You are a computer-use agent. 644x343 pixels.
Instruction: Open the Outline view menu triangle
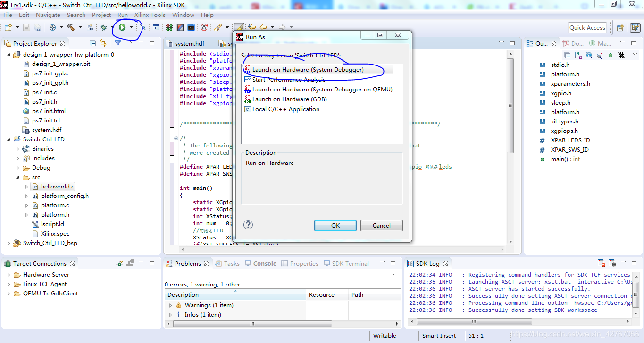[x=635, y=55]
